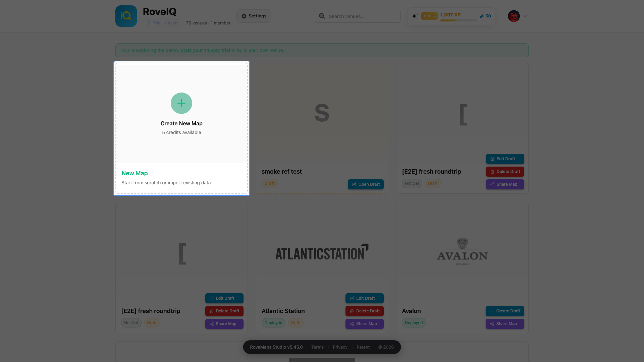Click the RoveMaps Studio v5.45.0 label

[276, 347]
